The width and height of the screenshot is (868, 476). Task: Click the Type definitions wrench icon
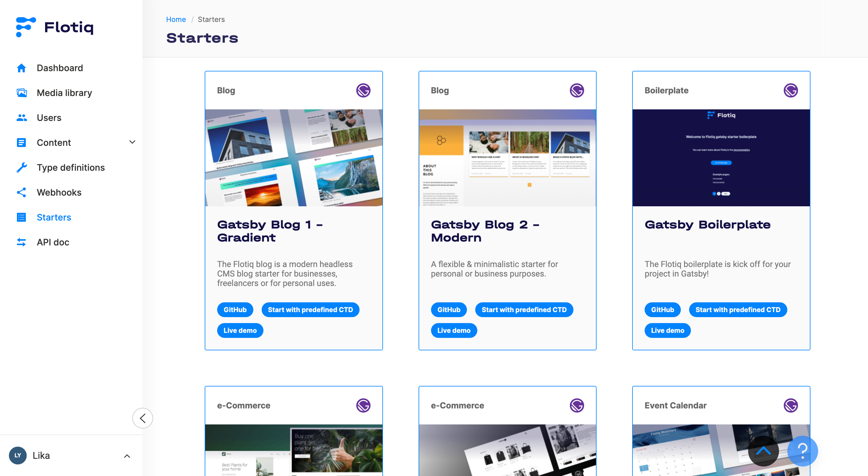[x=22, y=168]
